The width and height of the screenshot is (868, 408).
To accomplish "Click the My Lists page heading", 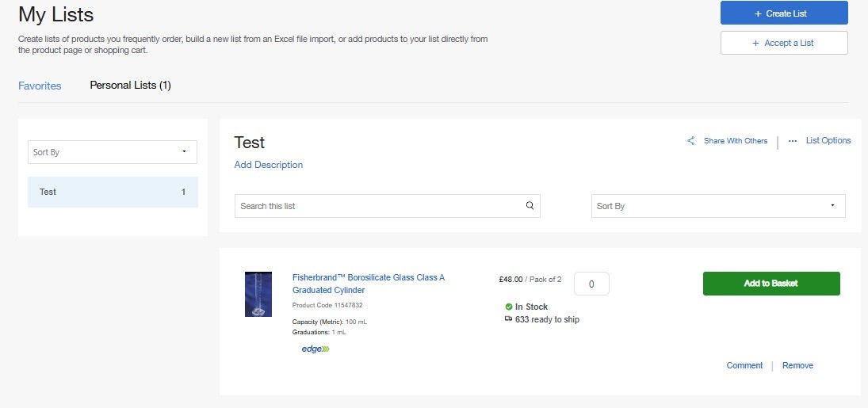I will coord(56,15).
